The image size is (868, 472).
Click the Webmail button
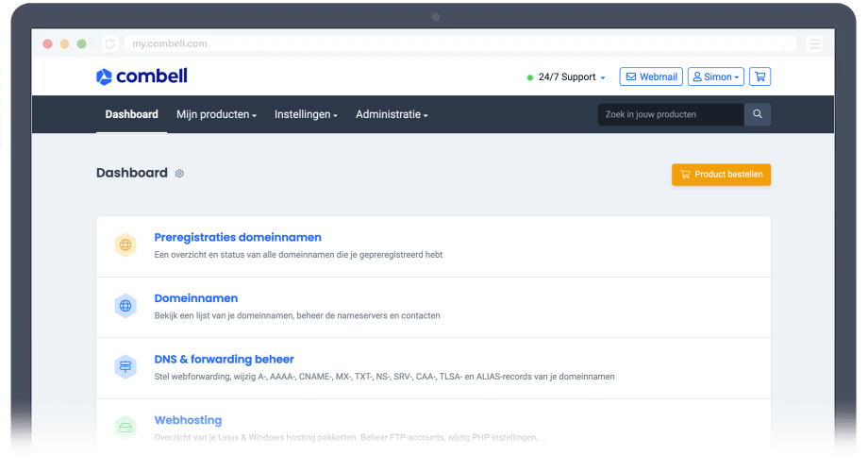pyautogui.click(x=650, y=76)
